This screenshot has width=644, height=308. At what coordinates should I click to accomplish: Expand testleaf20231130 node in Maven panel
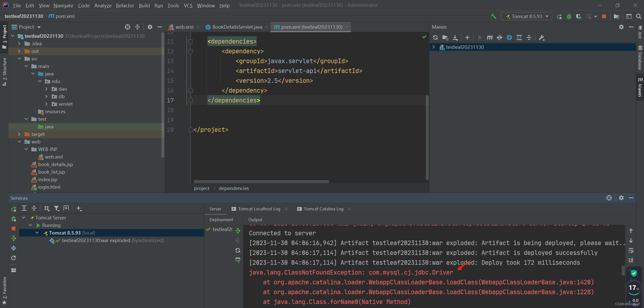433,47
